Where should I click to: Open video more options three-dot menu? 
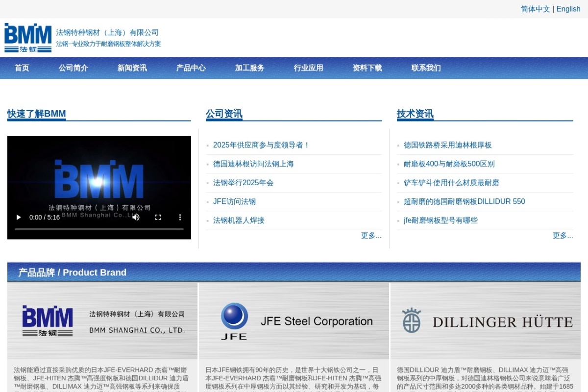(x=180, y=217)
